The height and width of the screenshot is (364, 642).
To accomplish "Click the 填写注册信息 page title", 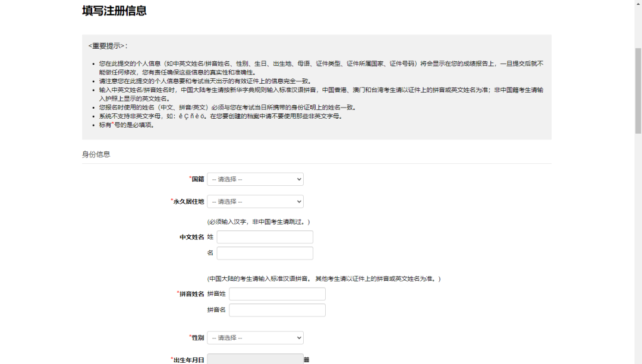I will pyautogui.click(x=112, y=11).
